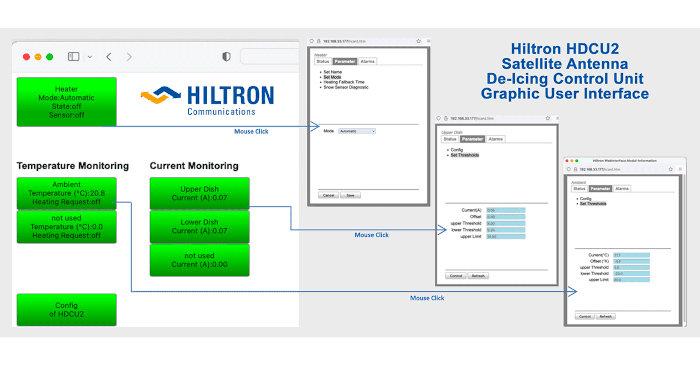The image size is (700, 365).
Task: Click Current(°C) field in Ambient window
Action: (631, 255)
